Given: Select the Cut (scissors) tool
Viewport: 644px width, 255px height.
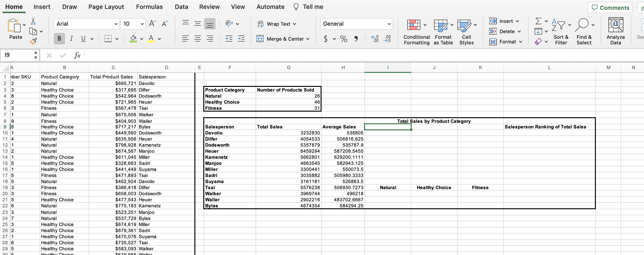Looking at the screenshot, I should [x=33, y=21].
